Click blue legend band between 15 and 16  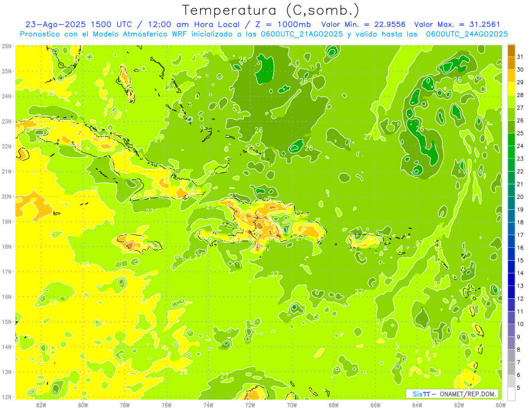tap(511, 254)
